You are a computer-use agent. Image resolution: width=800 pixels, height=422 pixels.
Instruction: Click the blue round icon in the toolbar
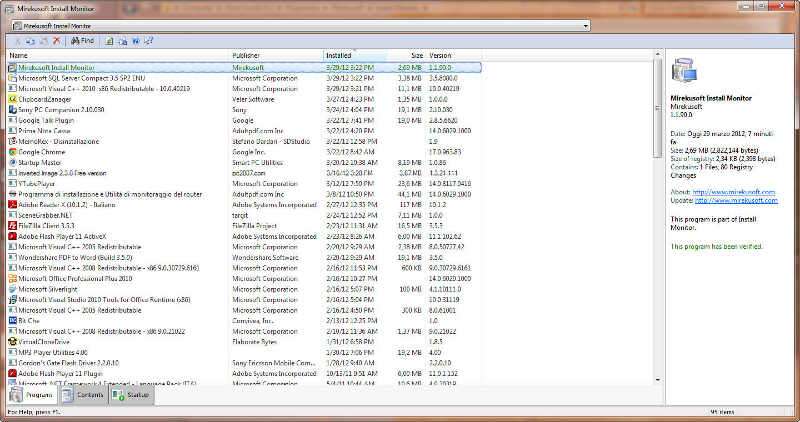[136, 41]
